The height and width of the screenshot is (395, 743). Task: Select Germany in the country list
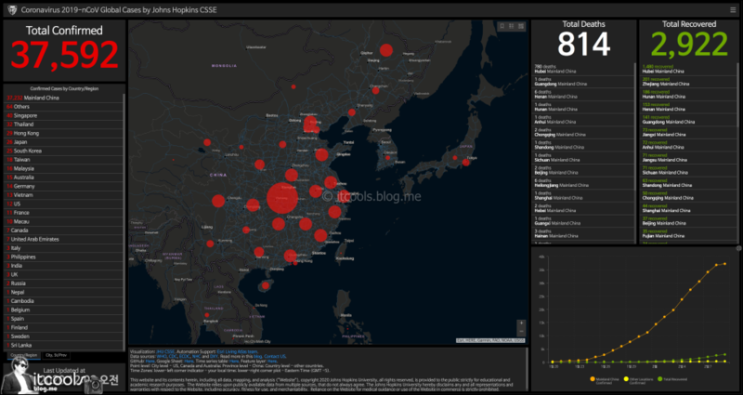pyautogui.click(x=64, y=187)
